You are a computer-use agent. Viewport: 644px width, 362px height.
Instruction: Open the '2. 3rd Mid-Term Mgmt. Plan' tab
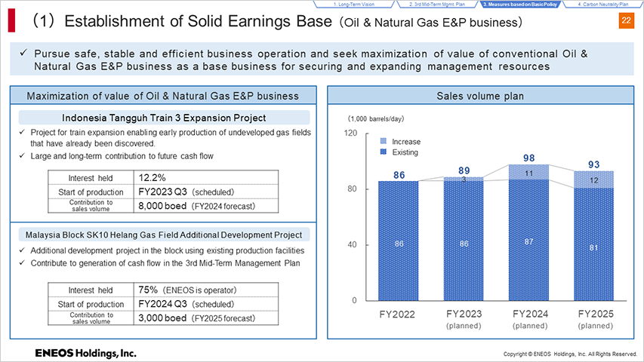tap(437, 4)
